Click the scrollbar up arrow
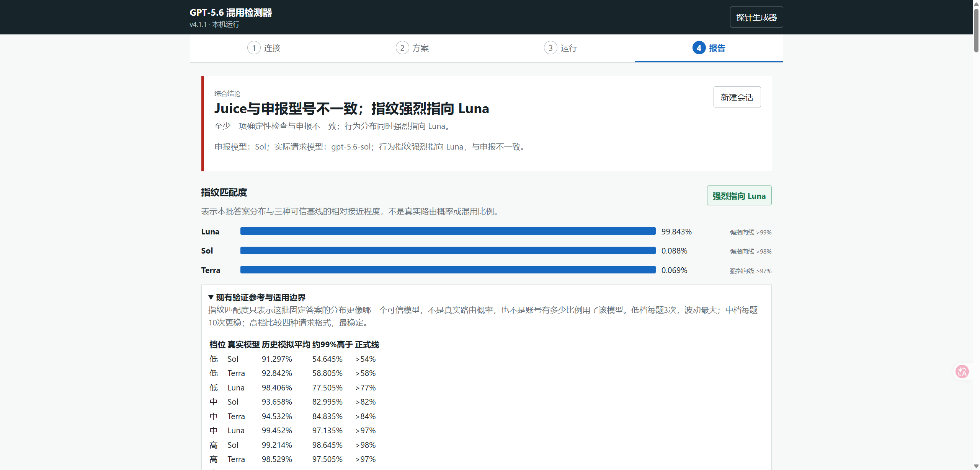The height and width of the screenshot is (470, 980). (976, 3)
